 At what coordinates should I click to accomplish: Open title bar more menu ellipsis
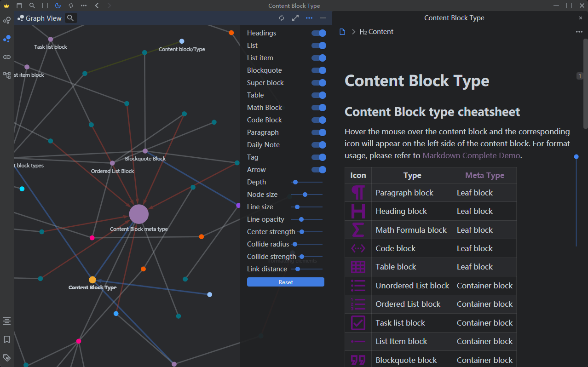[x=83, y=6]
